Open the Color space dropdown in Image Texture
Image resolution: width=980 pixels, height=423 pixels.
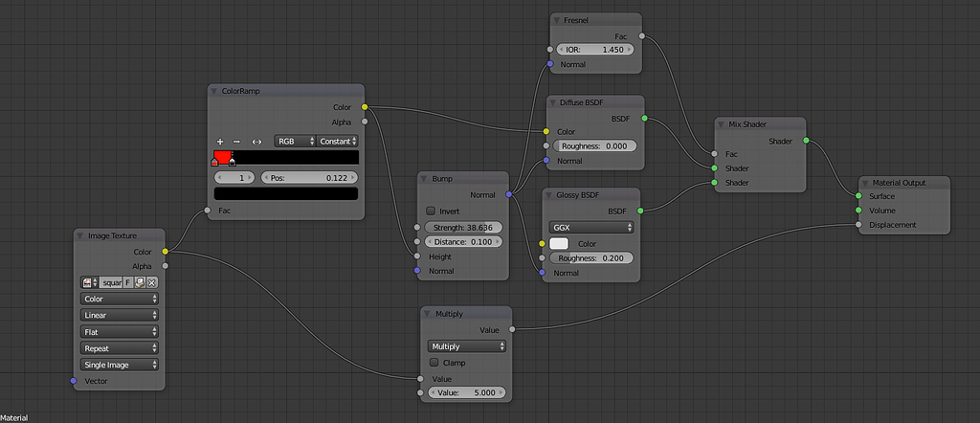point(120,300)
